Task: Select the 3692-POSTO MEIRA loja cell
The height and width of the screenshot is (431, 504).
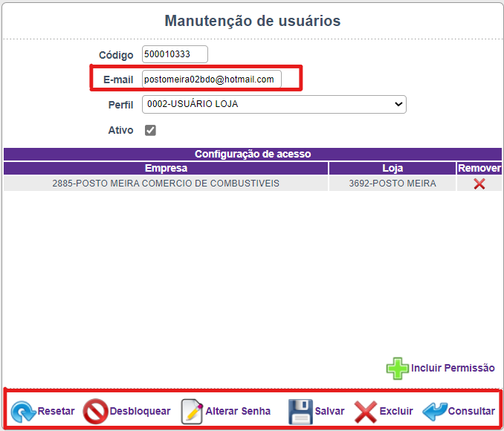Action: 392,184
